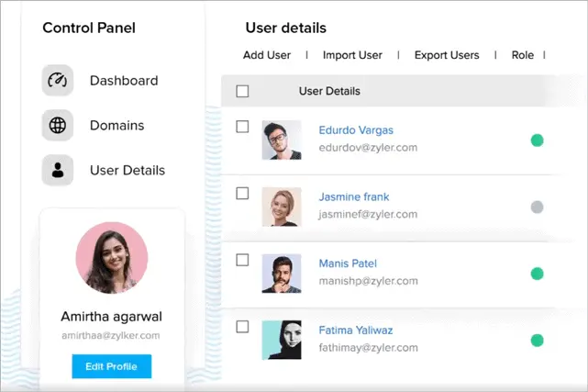Click Amirtha agarwal's round profile photo
The height and width of the screenshot is (392, 588).
[112, 258]
